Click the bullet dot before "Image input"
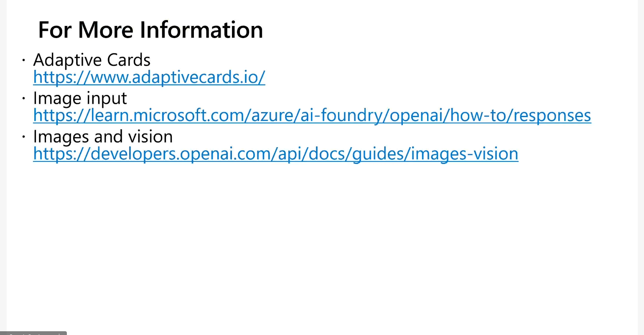644x335 pixels. coord(24,99)
